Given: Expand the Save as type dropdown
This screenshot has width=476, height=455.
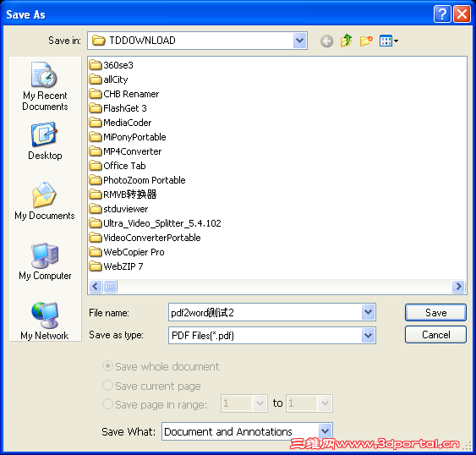Looking at the screenshot, I should [368, 335].
